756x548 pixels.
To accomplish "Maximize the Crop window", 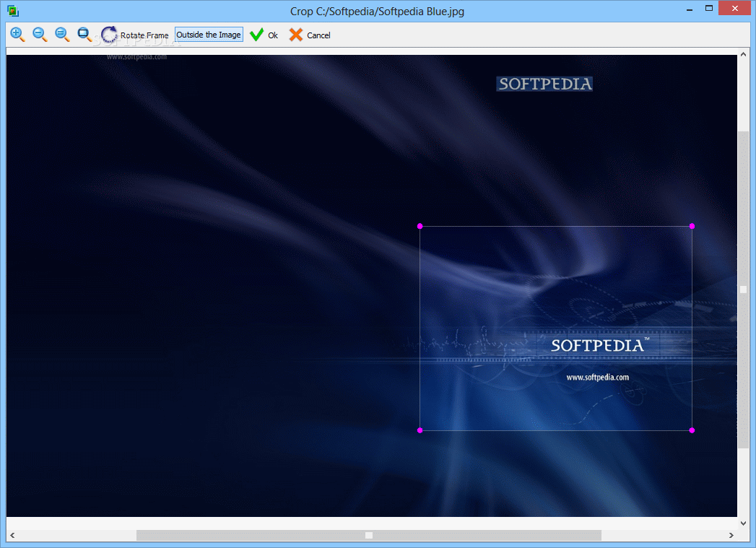I will click(709, 8).
